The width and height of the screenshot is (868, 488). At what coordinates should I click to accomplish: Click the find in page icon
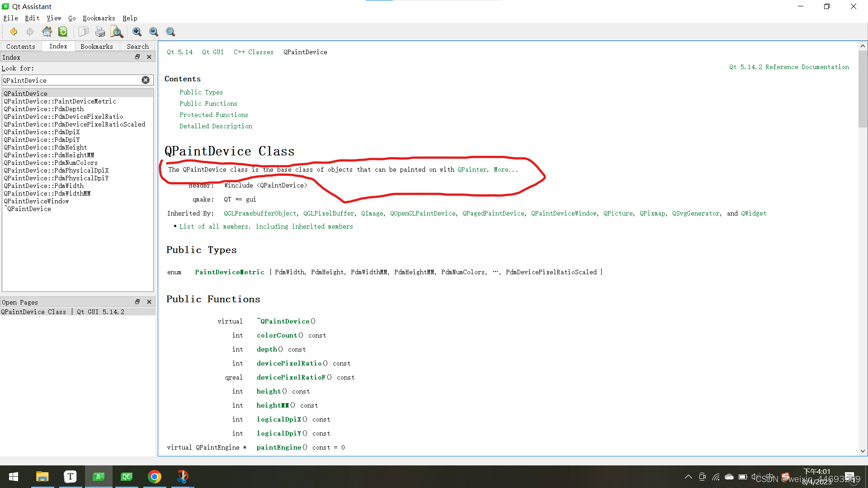tap(117, 32)
